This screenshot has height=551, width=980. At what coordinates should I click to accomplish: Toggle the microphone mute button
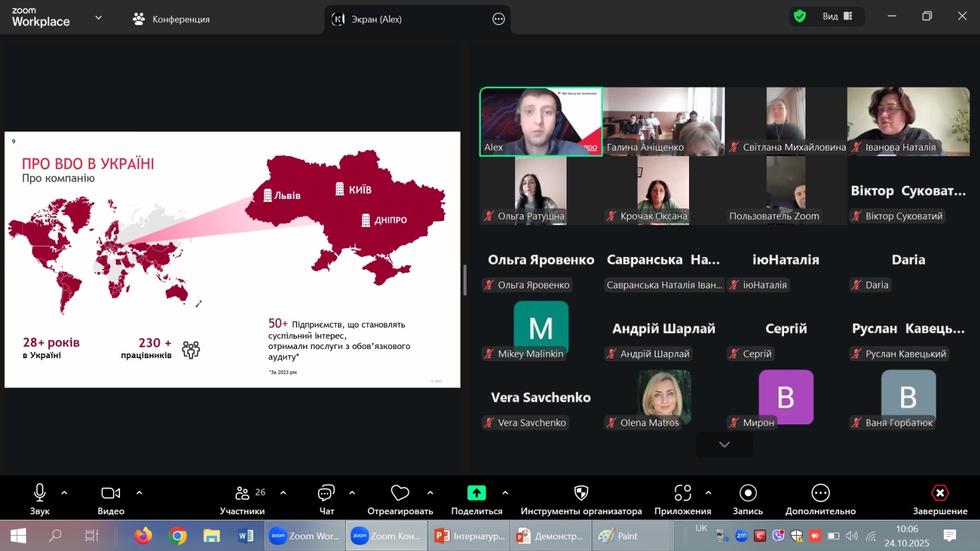(40, 493)
